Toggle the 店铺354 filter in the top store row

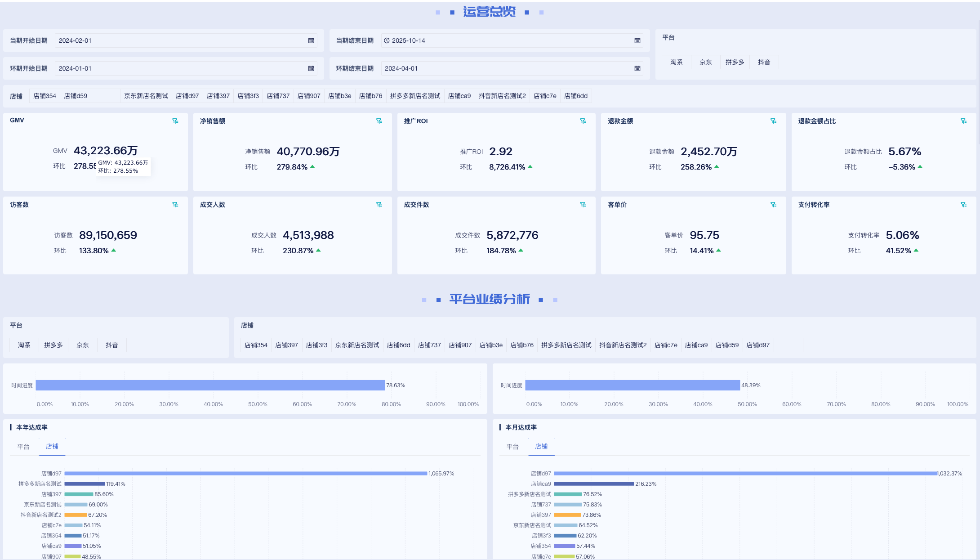(45, 96)
